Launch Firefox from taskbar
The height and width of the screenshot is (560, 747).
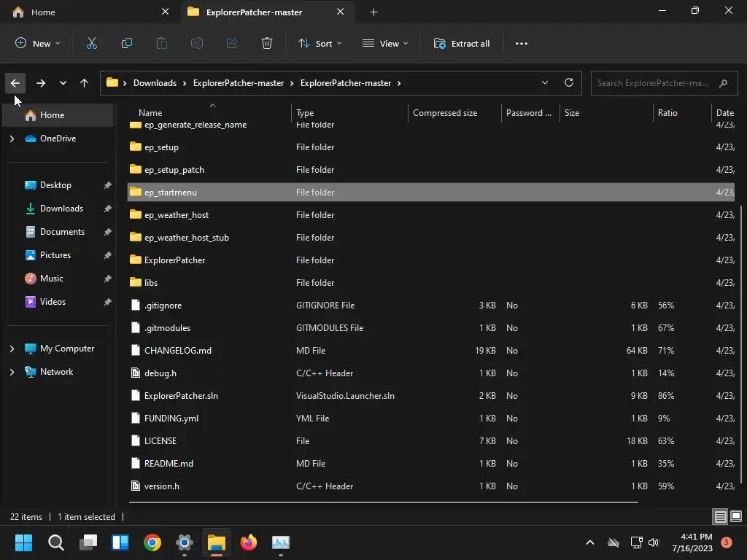tap(249, 542)
